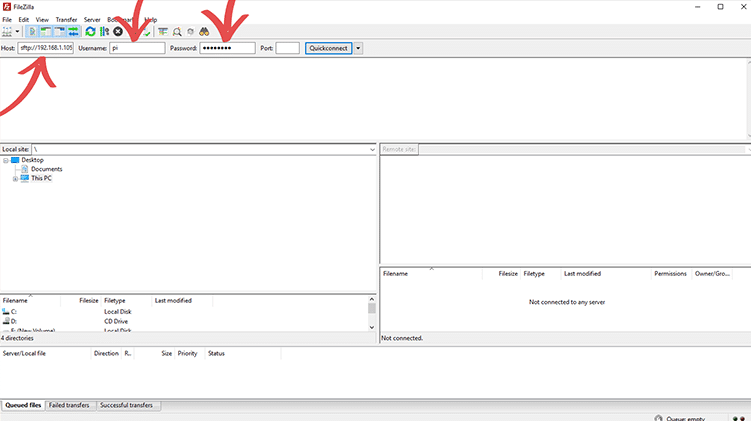Expand the Local site path dropdown
This screenshot has height=421, width=751.
coord(372,149)
